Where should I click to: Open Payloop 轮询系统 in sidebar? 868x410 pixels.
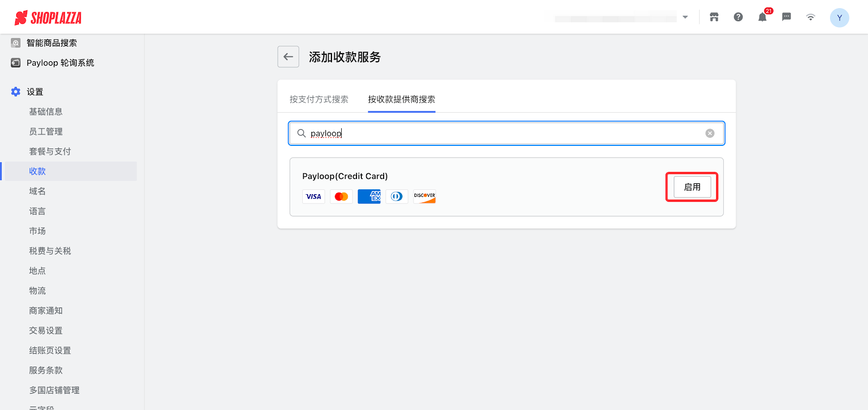click(60, 63)
